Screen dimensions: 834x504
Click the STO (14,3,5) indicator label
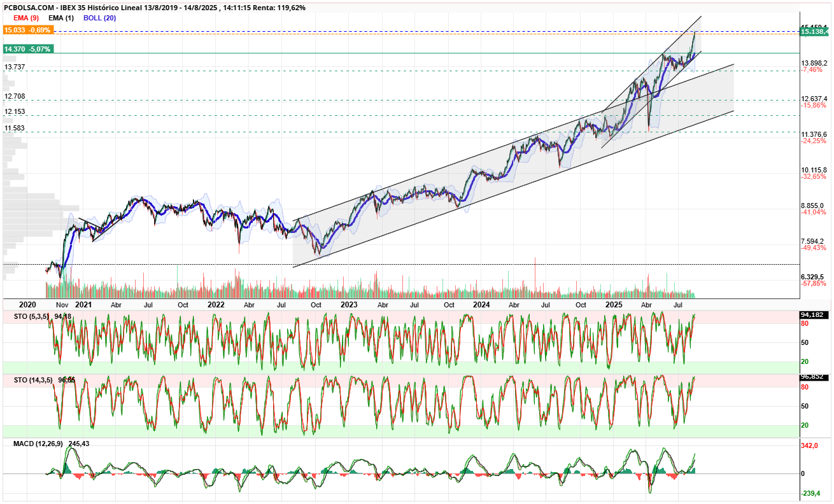(x=34, y=380)
